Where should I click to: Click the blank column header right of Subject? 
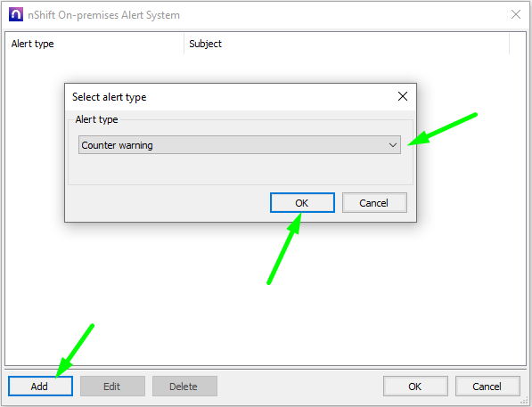518,44
